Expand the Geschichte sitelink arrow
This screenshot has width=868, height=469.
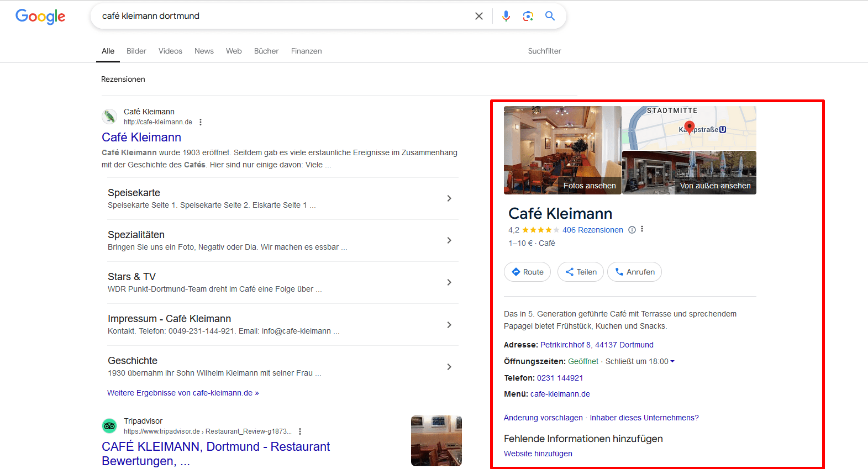pyautogui.click(x=449, y=367)
